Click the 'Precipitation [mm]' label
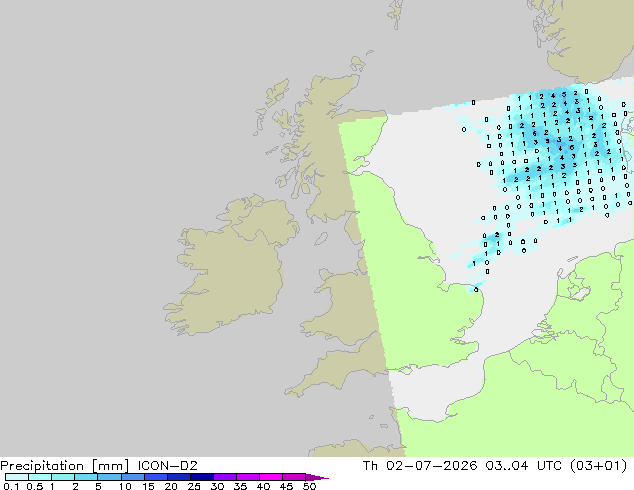Screen dimensions: 634x490 (x=65, y=466)
